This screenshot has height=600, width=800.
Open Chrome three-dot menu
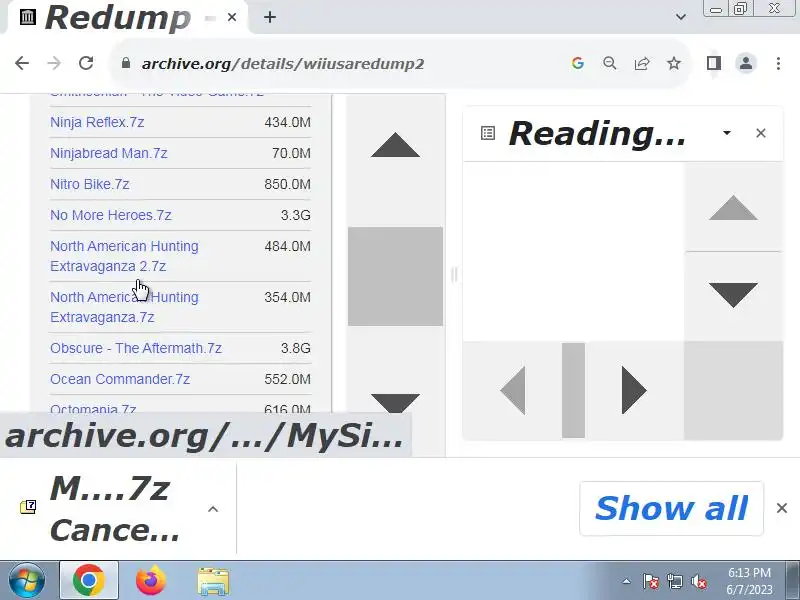(x=778, y=63)
